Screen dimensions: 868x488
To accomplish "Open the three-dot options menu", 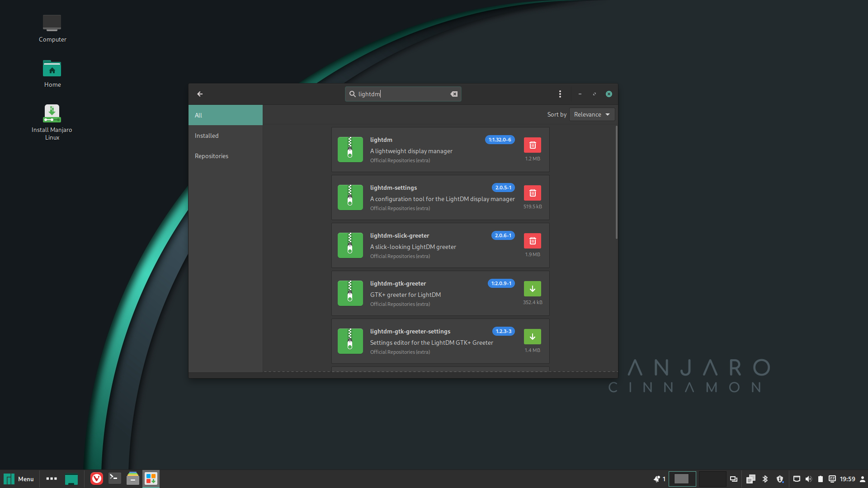I will (x=560, y=94).
